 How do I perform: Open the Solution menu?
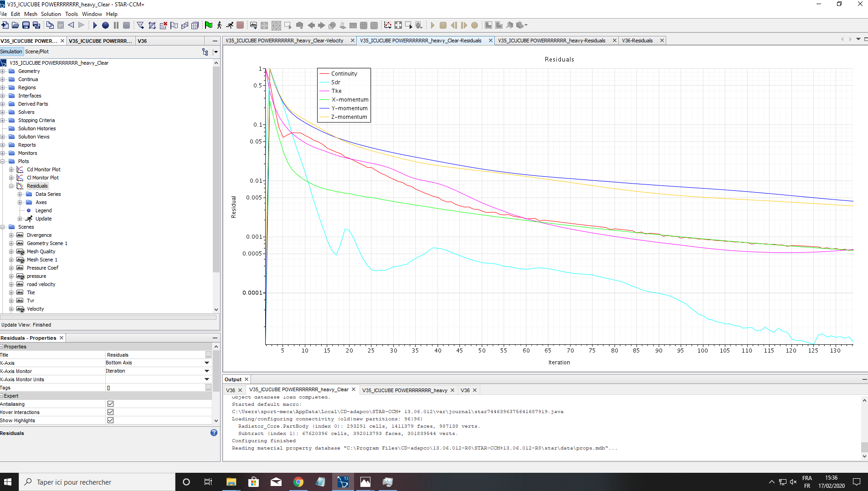51,14
